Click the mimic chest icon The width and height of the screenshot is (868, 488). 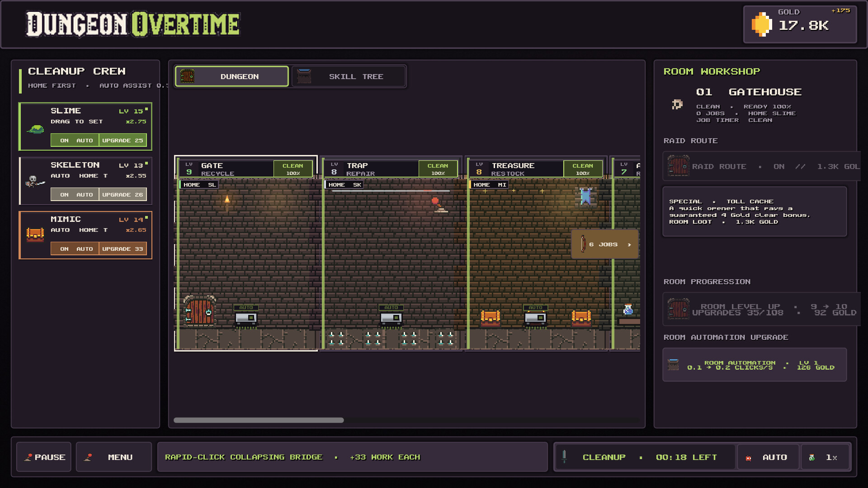coord(35,235)
